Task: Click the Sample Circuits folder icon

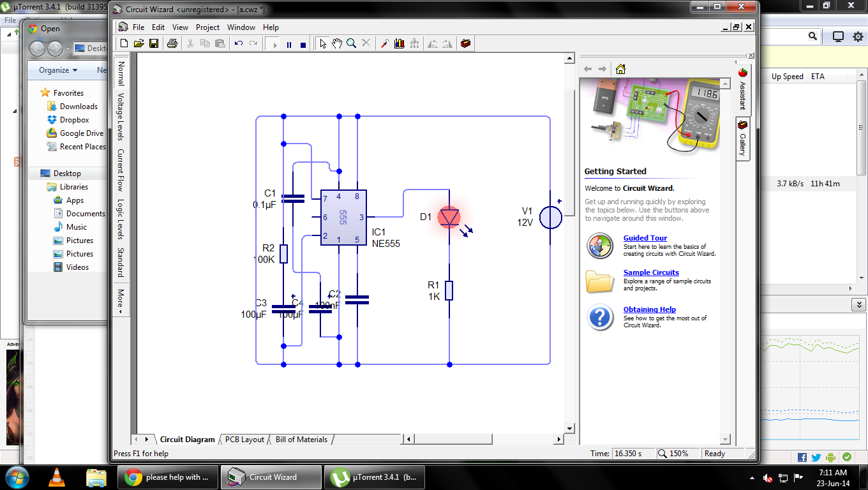Action: (600, 281)
